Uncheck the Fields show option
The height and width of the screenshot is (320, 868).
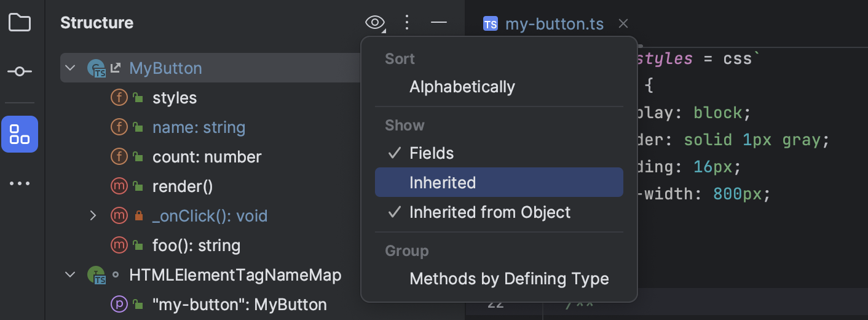click(432, 153)
